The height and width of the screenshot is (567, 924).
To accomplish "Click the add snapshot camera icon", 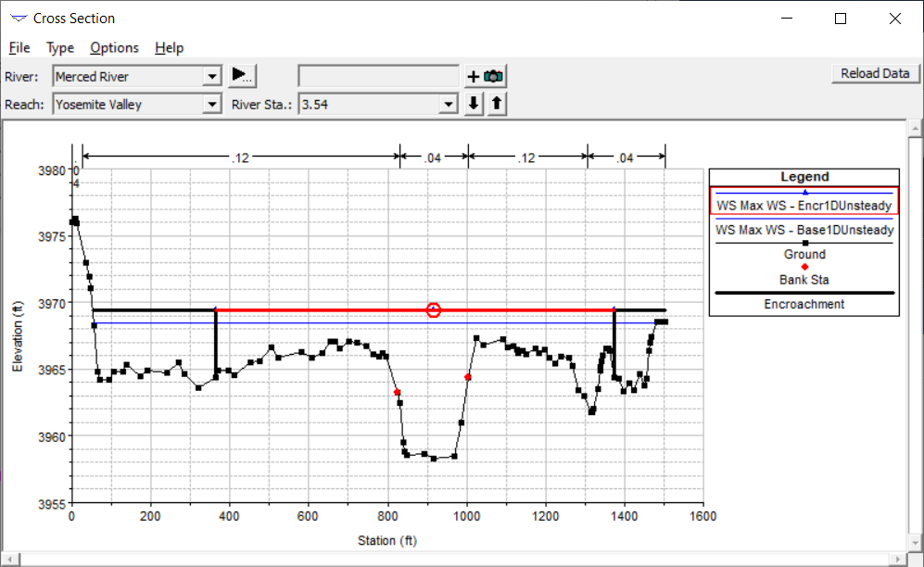I will (x=485, y=77).
